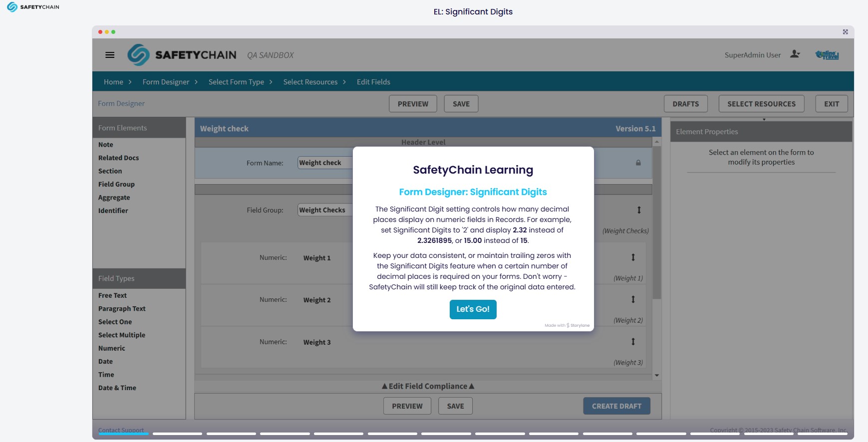
Task: Click scrollbar up arrow in form canvas
Action: (x=657, y=142)
